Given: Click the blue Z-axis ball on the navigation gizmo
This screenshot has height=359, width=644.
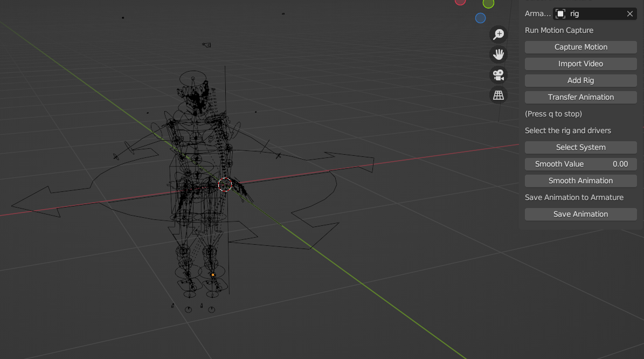Looking at the screenshot, I should point(480,18).
